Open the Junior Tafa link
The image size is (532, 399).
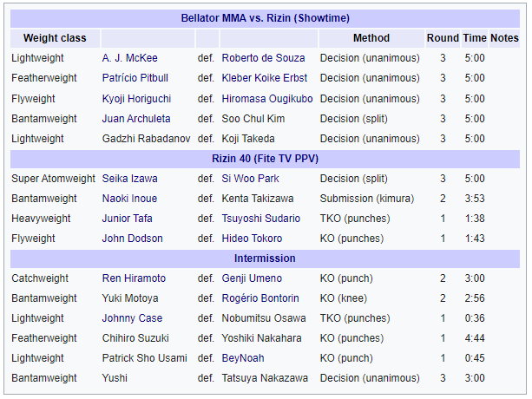pyautogui.click(x=128, y=219)
